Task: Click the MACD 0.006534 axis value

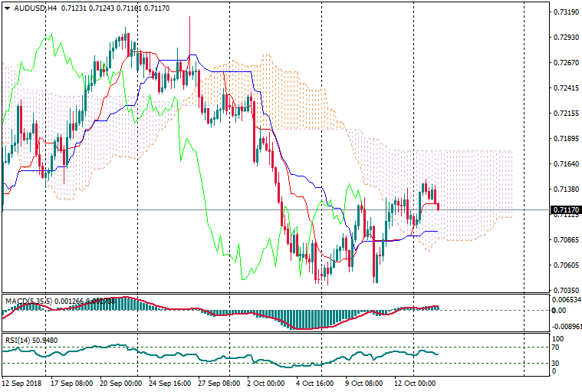Action: pos(566,299)
